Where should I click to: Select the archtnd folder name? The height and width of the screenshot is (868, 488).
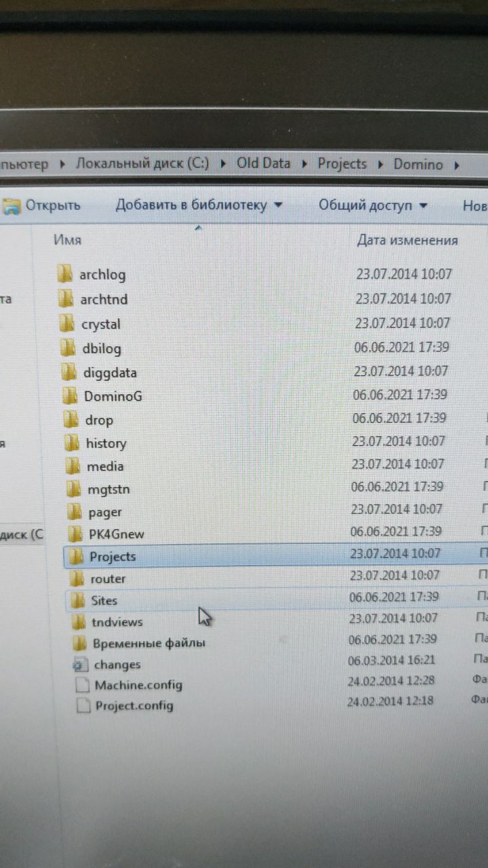104,299
